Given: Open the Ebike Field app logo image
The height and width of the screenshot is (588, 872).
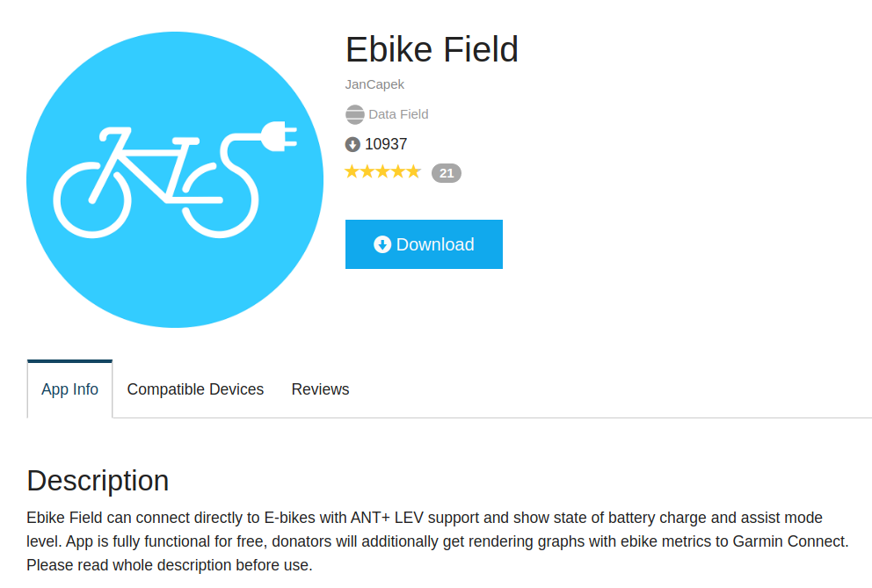Looking at the screenshot, I should point(175,179).
